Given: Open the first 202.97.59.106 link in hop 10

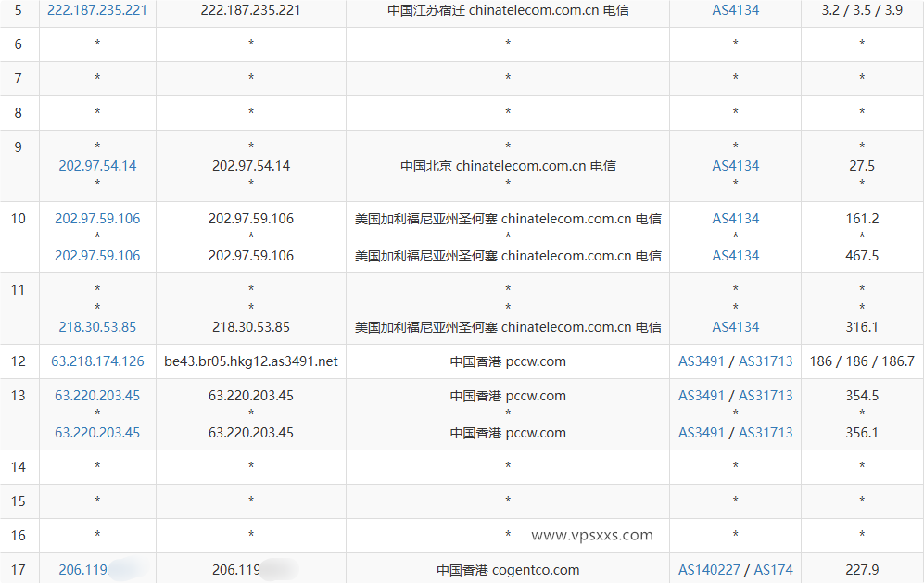Looking at the screenshot, I should click(x=97, y=219).
